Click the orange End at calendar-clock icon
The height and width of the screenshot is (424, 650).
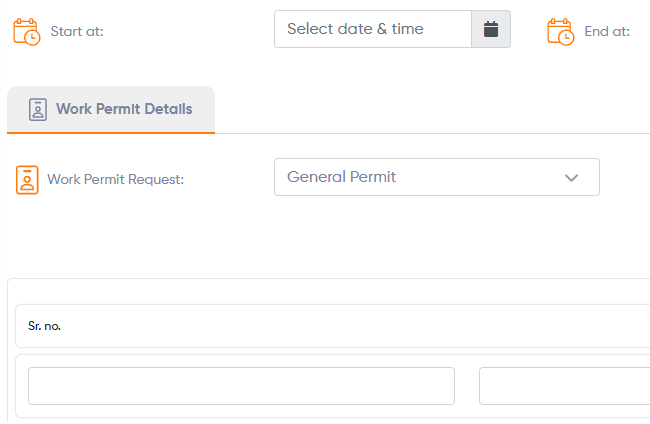click(560, 31)
